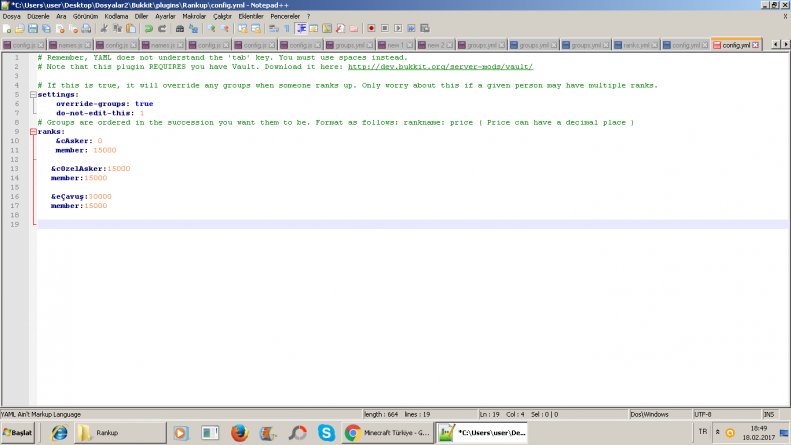Click the &cOzelAsker:15000 line
The height and width of the screenshot is (445, 791).
(91, 169)
